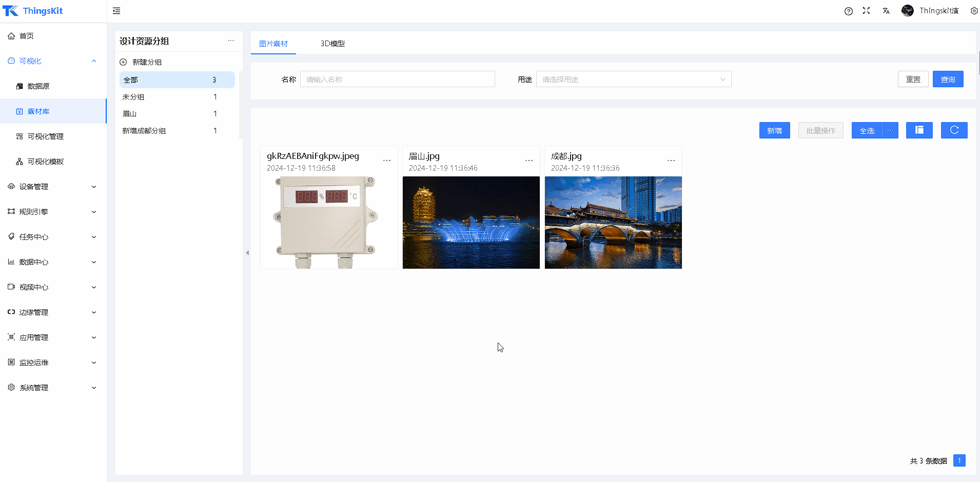Open the settings gear in the top bar

[974, 11]
